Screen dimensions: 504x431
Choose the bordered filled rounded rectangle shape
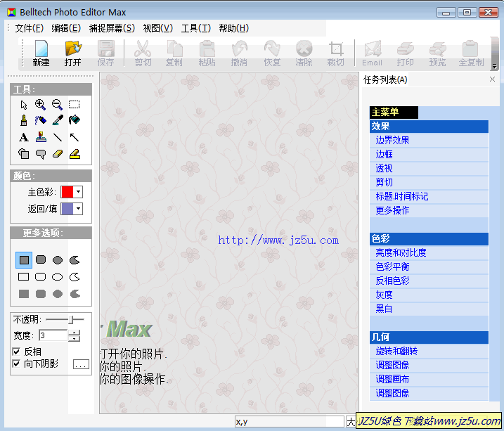pos(41,259)
